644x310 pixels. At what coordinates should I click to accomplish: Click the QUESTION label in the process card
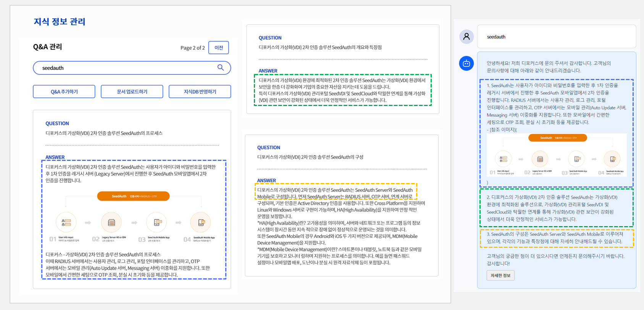pyautogui.click(x=57, y=124)
